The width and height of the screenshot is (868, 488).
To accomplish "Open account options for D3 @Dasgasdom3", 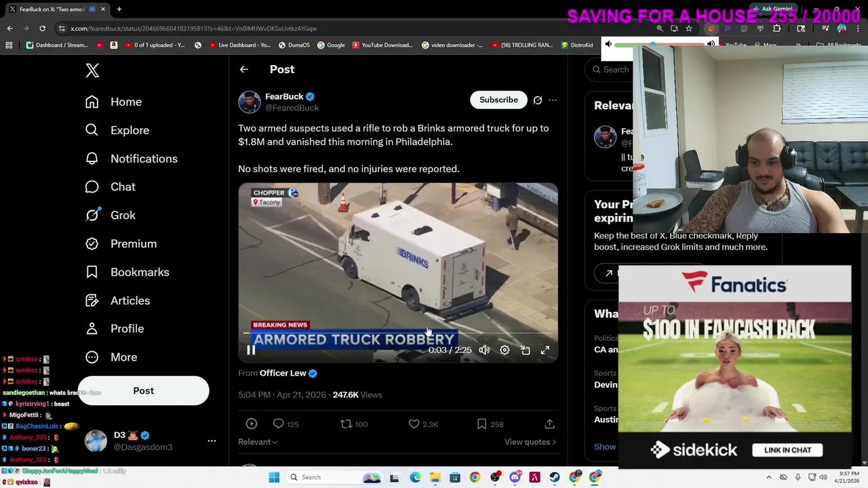I will point(212,441).
